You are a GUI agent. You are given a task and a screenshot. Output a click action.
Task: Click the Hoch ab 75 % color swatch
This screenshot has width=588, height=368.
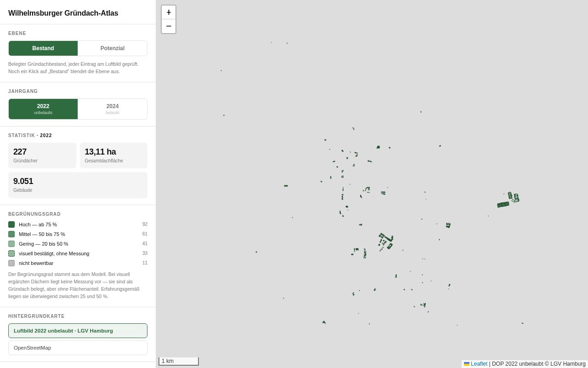(11, 224)
